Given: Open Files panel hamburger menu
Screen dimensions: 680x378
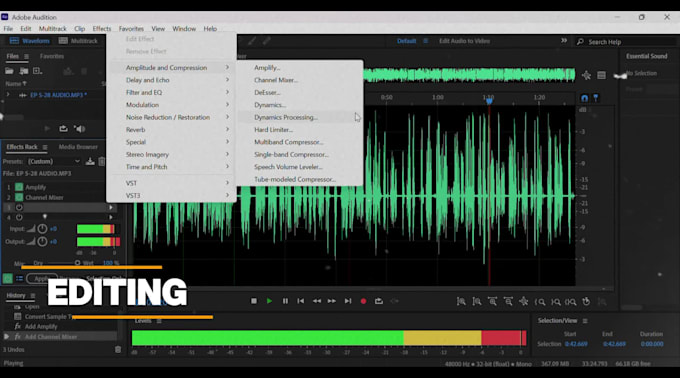Looking at the screenshot, I should [x=26, y=56].
